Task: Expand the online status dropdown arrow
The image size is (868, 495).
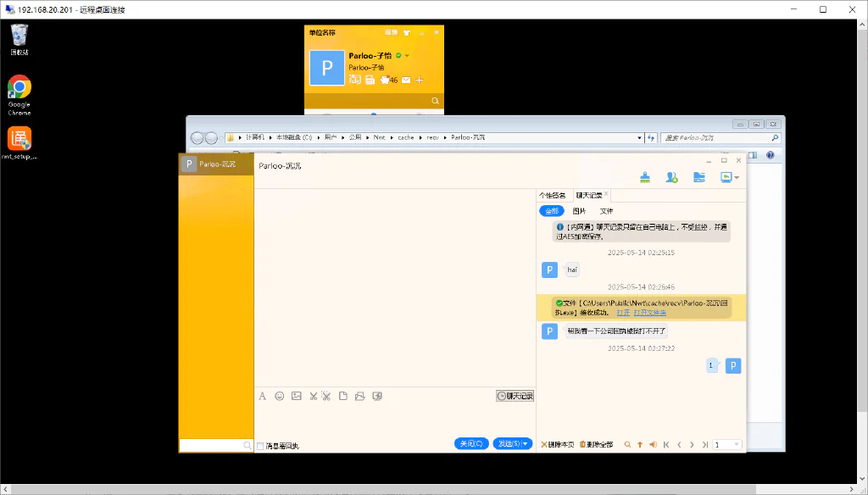Action: tap(407, 55)
